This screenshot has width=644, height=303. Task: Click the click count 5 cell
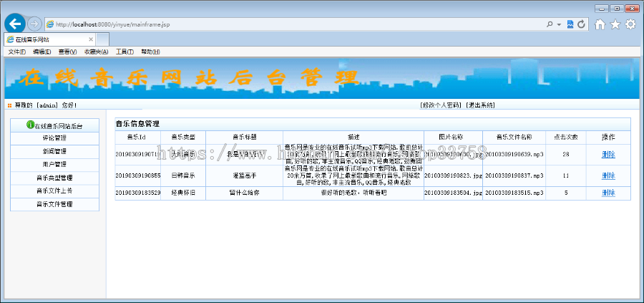coord(566,193)
